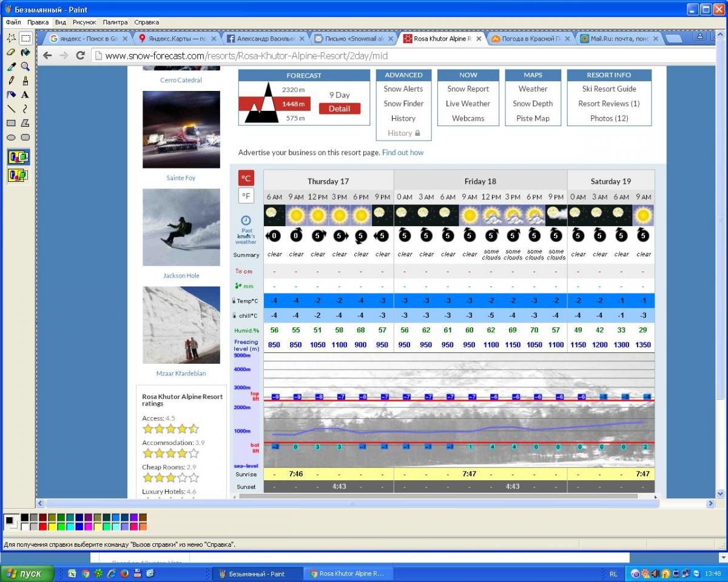Select the rectangular Select tool
Image resolution: width=728 pixels, height=582 pixels.
pyautogui.click(x=25, y=38)
